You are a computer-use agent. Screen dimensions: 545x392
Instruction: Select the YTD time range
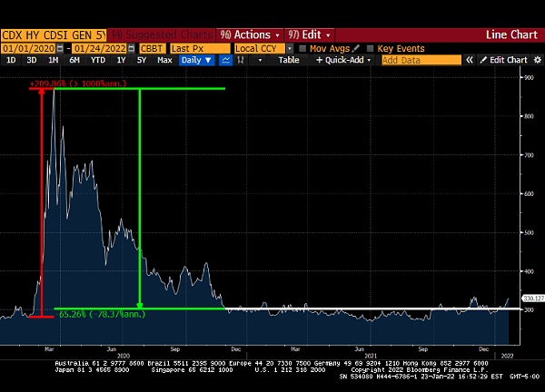coord(98,60)
